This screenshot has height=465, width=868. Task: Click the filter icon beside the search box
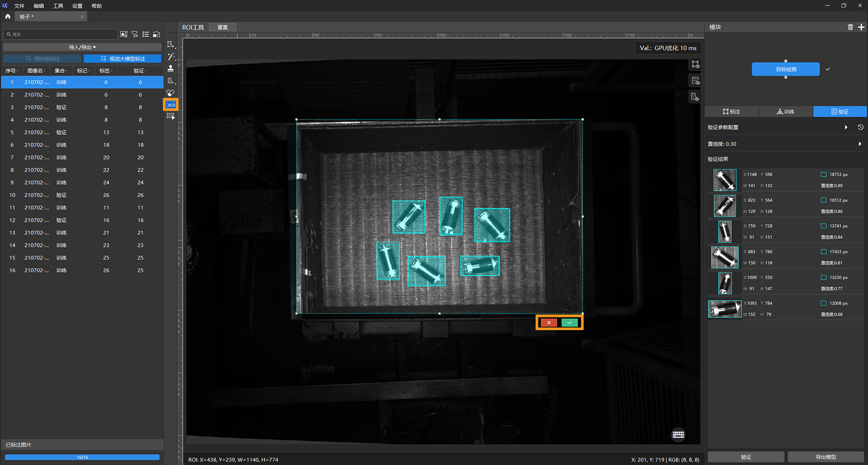coord(135,34)
